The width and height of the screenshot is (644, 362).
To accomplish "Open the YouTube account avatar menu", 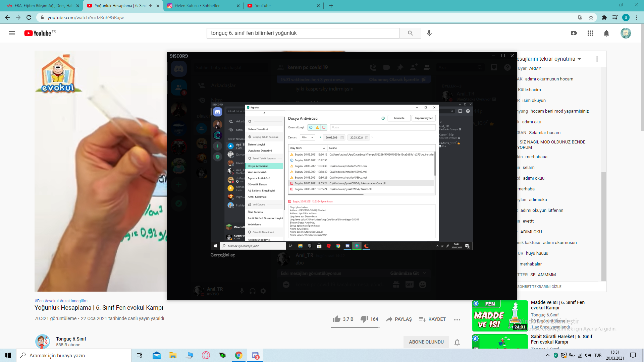I will [626, 33].
